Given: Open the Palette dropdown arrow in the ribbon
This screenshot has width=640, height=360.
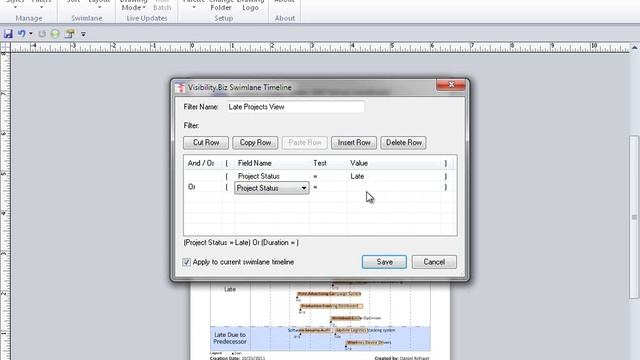Looking at the screenshot, I should (x=194, y=7).
